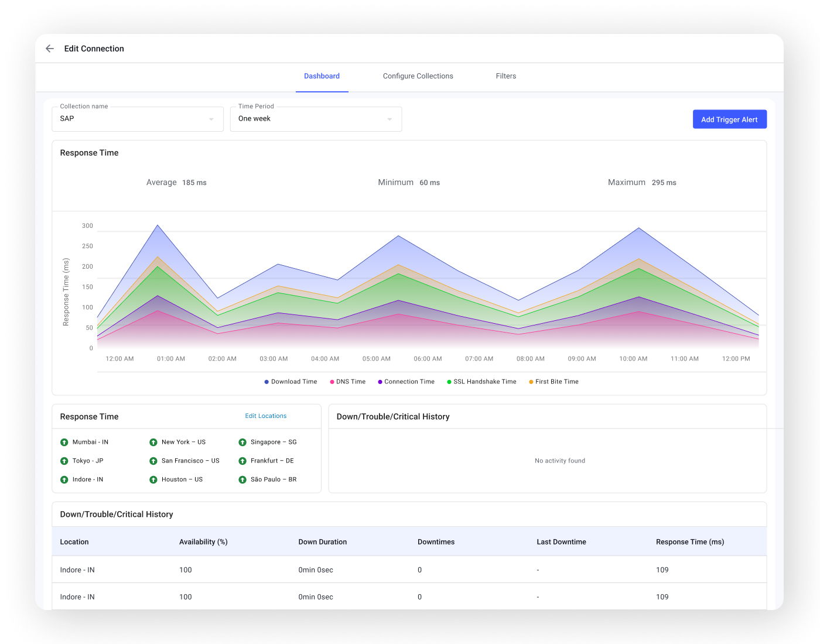
Task: Open the Filters tab
Action: (505, 76)
